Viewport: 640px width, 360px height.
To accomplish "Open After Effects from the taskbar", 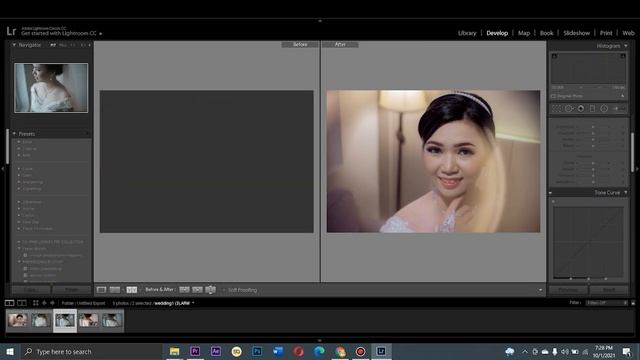I will 216,351.
